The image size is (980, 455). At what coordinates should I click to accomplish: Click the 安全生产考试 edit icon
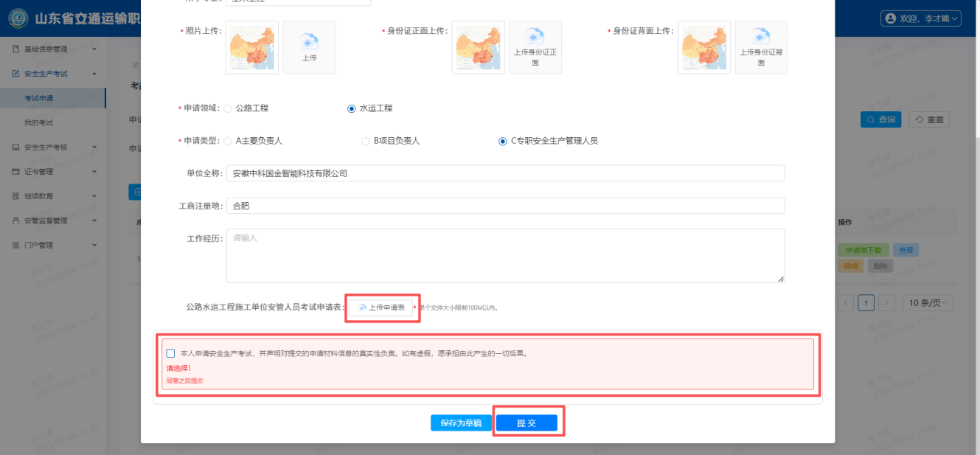[x=15, y=74]
